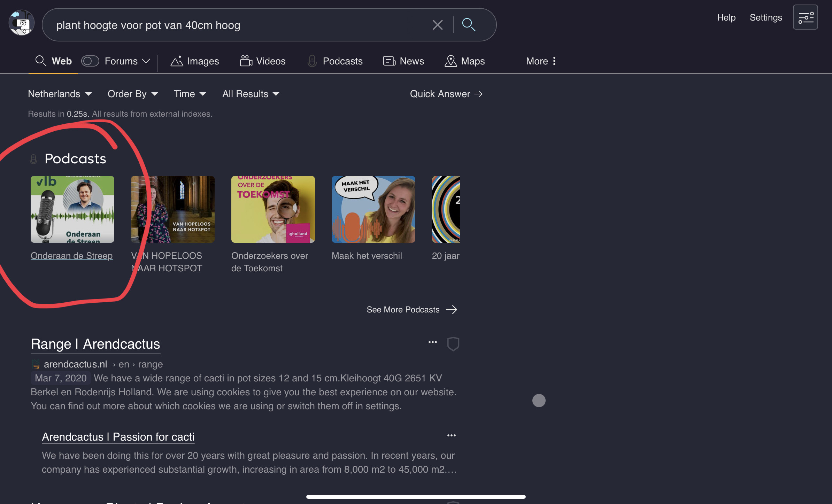Viewport: 832px width, 504px height.
Task: Click the shield icon beside Range | Arendcactus
Action: point(453,344)
